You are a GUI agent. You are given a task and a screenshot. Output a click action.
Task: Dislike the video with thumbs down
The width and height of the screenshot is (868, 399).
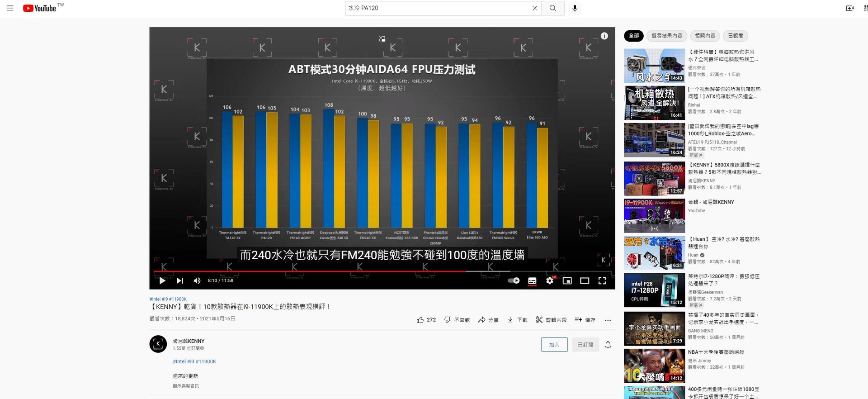tap(457, 320)
